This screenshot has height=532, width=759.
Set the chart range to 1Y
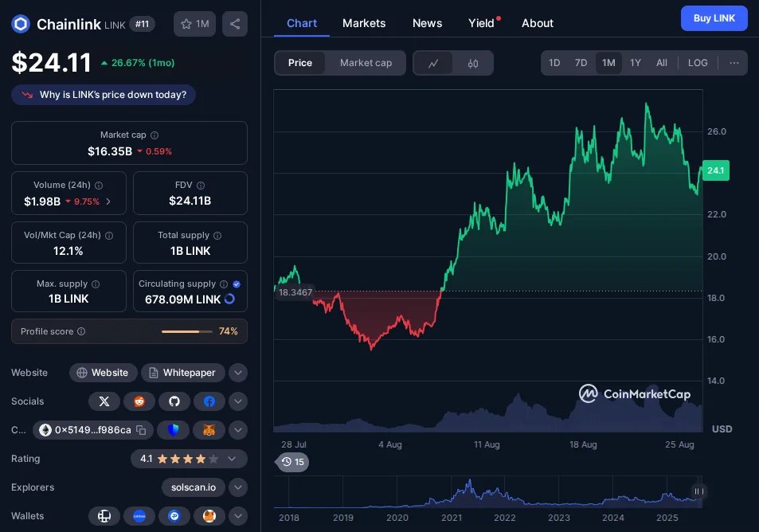pos(635,63)
